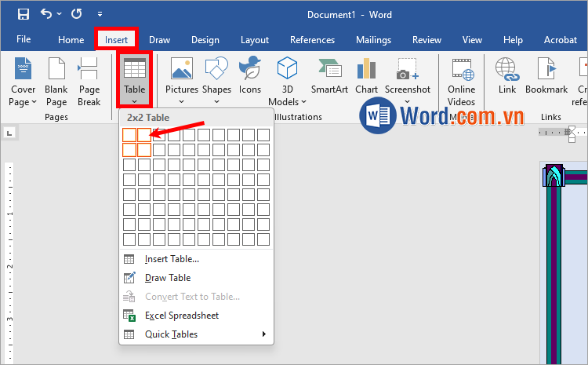
Task: Select the 2x2 table grid cell
Action: point(144,150)
